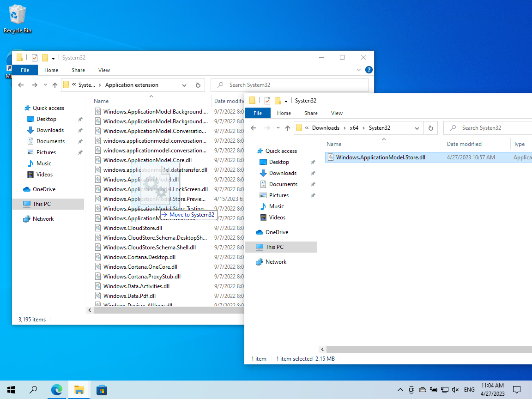Click Downloads breadcrumb in Systen32 address bar
532x399 pixels.
326,128
